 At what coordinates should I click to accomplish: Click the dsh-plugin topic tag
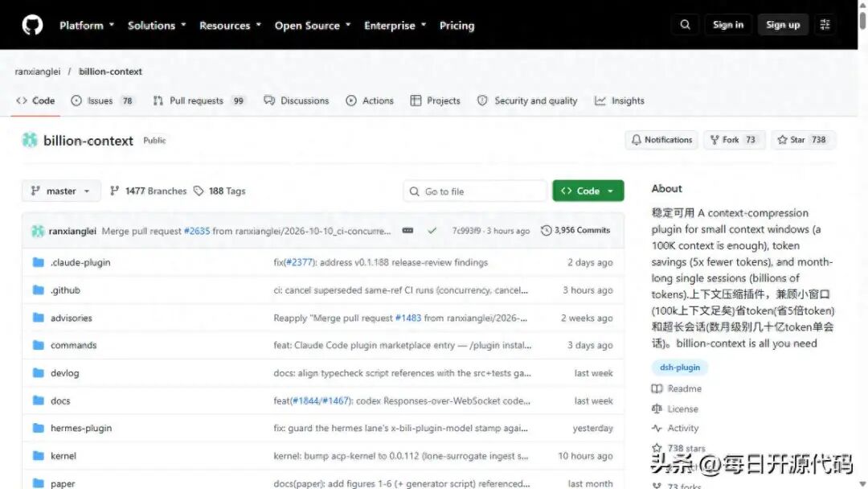click(x=680, y=368)
